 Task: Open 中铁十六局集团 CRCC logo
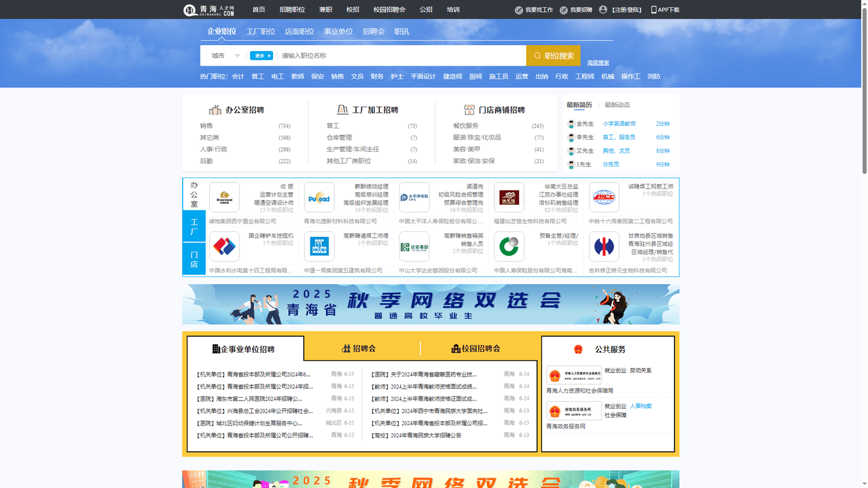point(604,198)
